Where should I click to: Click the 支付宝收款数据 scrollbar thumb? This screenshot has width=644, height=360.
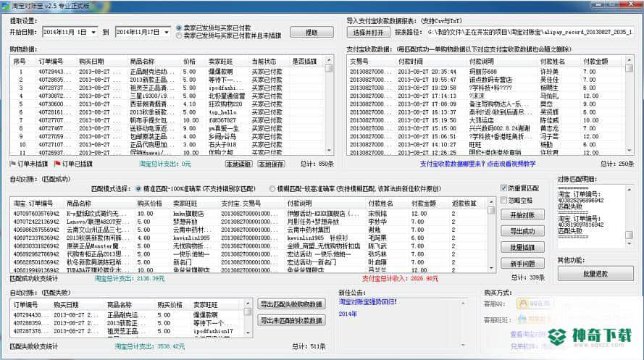coord(629,69)
